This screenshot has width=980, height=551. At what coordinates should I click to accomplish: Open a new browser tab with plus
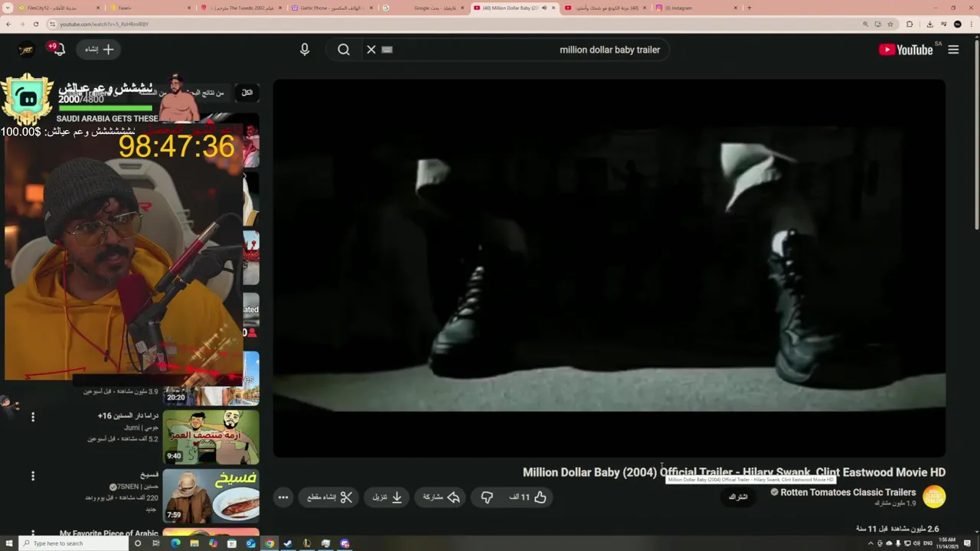(x=749, y=8)
